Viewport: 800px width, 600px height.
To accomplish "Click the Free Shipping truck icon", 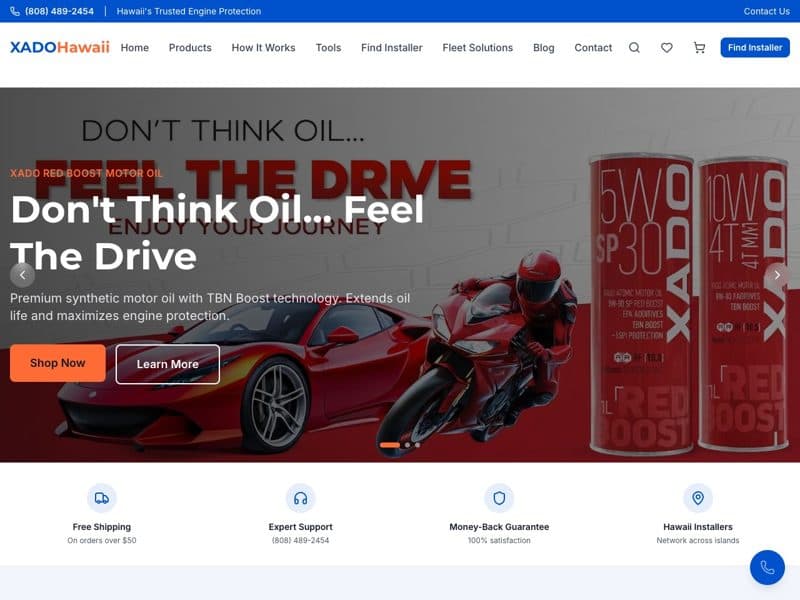I will point(102,498).
